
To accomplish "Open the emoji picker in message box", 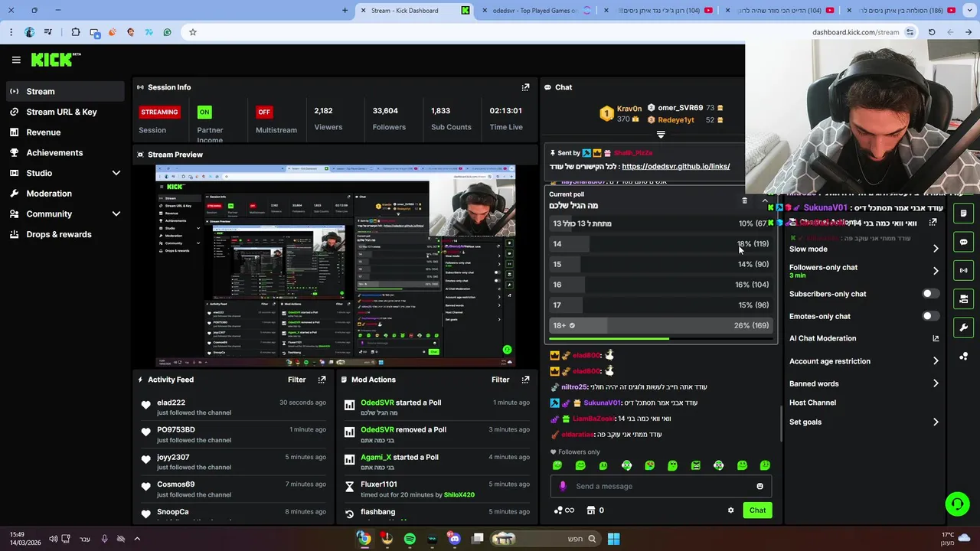I will coord(759,486).
